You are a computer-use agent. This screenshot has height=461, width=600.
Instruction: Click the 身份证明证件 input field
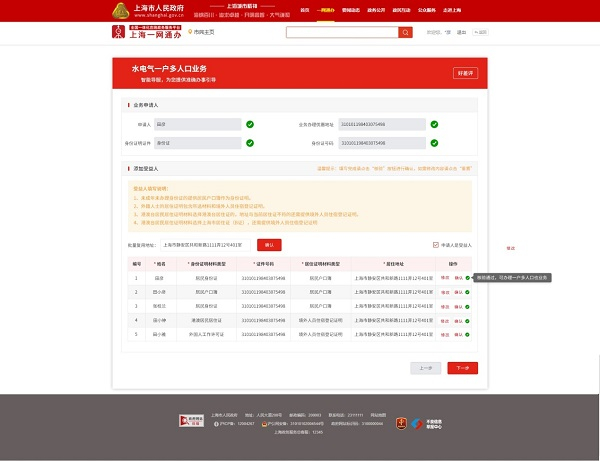point(197,143)
